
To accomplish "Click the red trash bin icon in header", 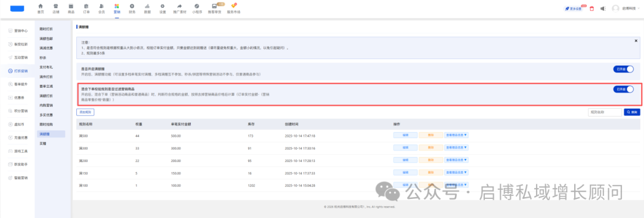I will point(592,8).
